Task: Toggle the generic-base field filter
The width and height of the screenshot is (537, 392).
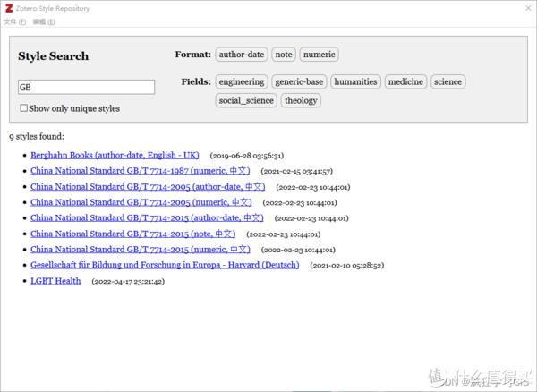Action: click(299, 81)
